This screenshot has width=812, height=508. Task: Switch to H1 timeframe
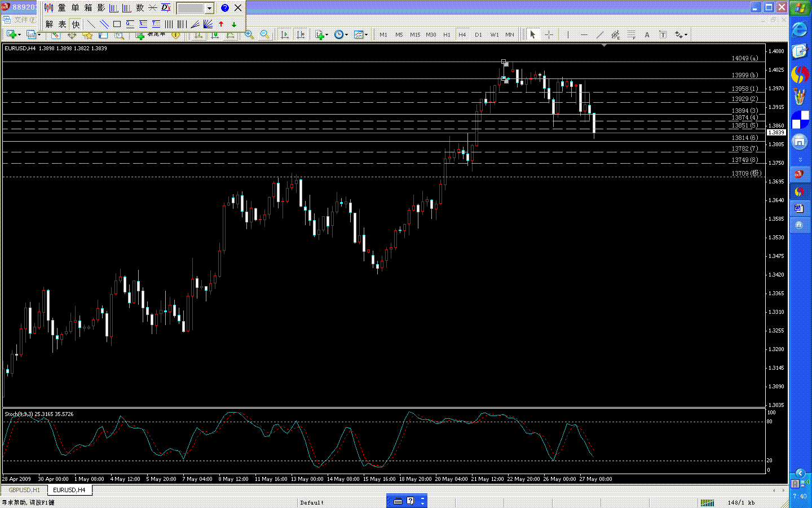(x=447, y=35)
